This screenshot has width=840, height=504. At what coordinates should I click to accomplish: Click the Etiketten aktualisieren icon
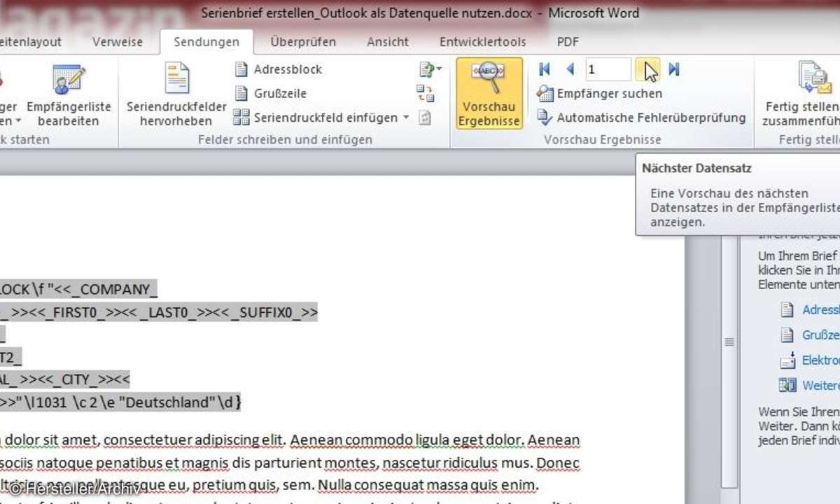click(425, 118)
